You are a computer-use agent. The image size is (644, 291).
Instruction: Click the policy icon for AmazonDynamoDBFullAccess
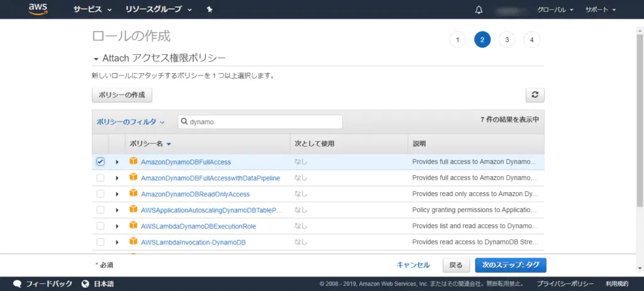coord(133,161)
